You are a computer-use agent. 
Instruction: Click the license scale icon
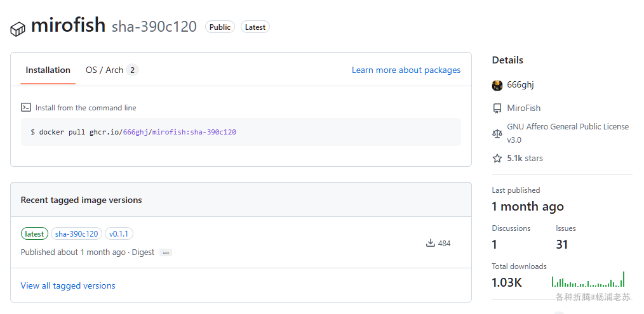coord(497,133)
